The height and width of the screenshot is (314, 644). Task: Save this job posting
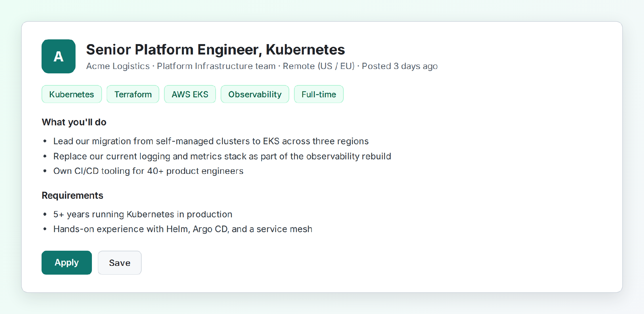point(120,263)
